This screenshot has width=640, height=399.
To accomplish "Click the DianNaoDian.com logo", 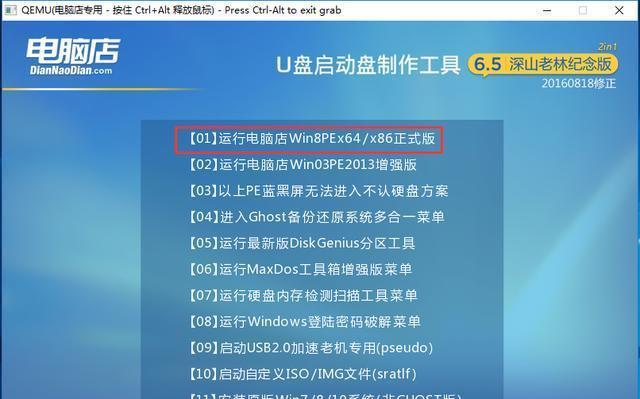I will pos(73,56).
